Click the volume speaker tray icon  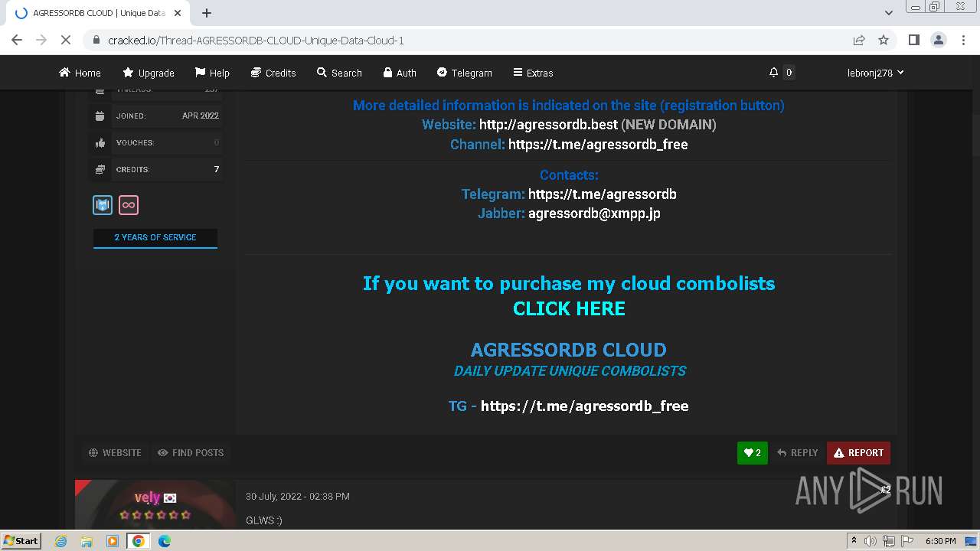[871, 541]
